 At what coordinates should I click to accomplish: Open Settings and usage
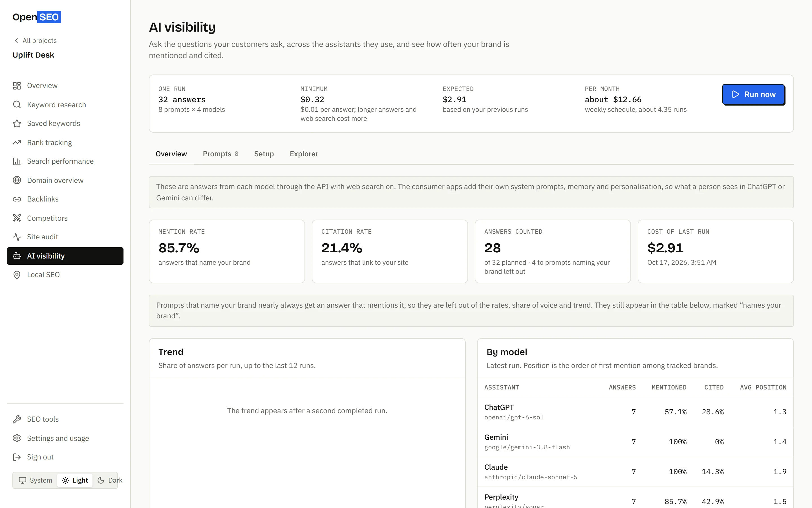point(65,438)
